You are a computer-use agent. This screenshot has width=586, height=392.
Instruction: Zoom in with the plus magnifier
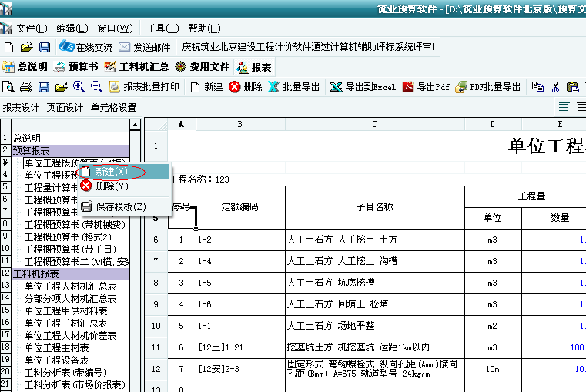click(79, 87)
